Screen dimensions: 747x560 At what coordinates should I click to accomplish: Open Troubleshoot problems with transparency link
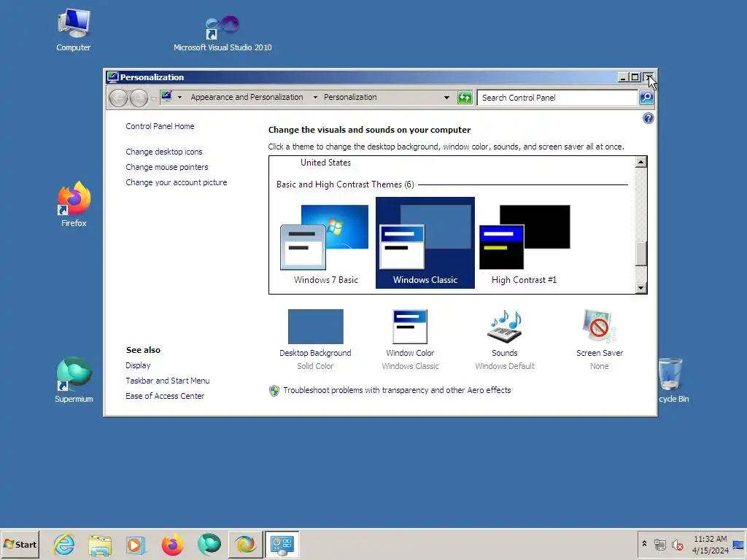tap(397, 390)
